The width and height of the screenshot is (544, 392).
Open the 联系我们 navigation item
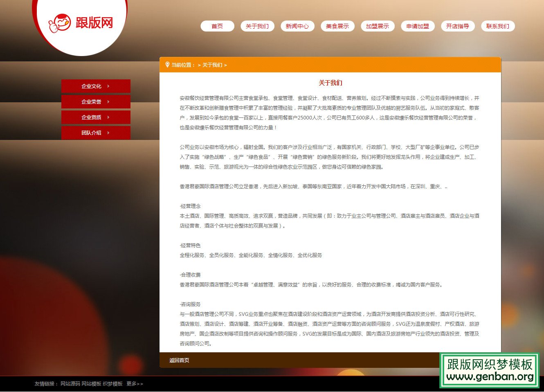coord(498,26)
